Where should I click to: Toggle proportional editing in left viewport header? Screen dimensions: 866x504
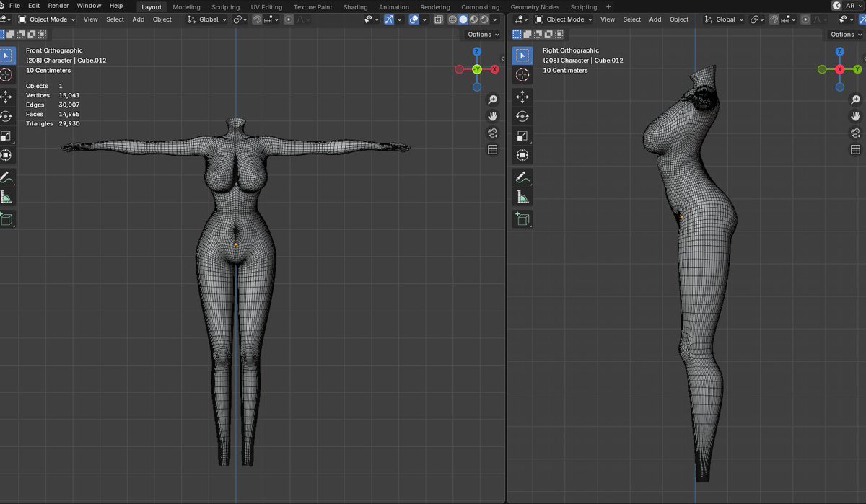(289, 19)
